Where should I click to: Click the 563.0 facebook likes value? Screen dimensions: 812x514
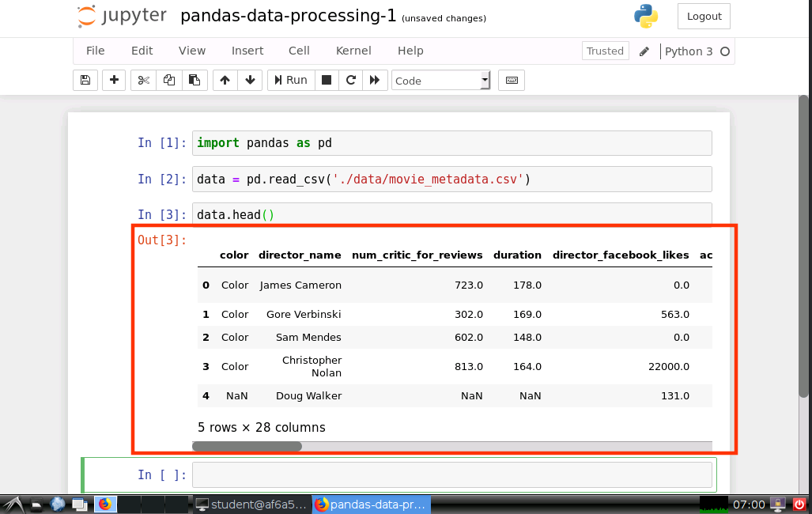pos(674,314)
